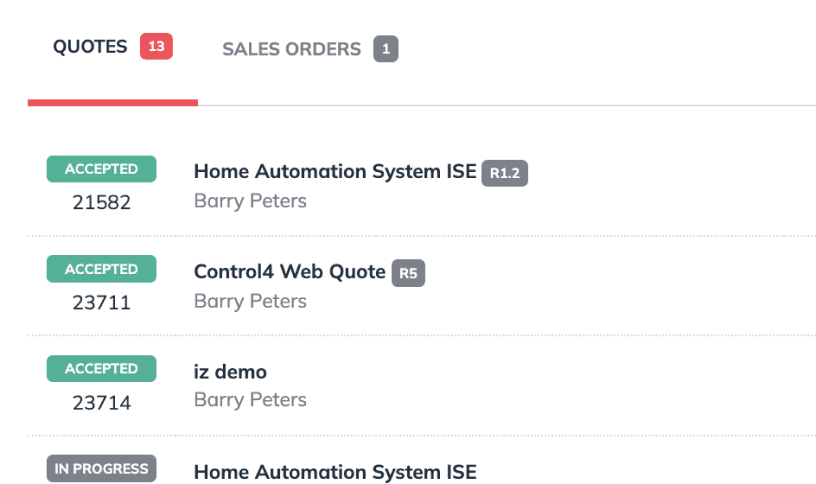Image resolution: width=816 pixels, height=484 pixels.
Task: Select quote number 23714
Action: 101,403
